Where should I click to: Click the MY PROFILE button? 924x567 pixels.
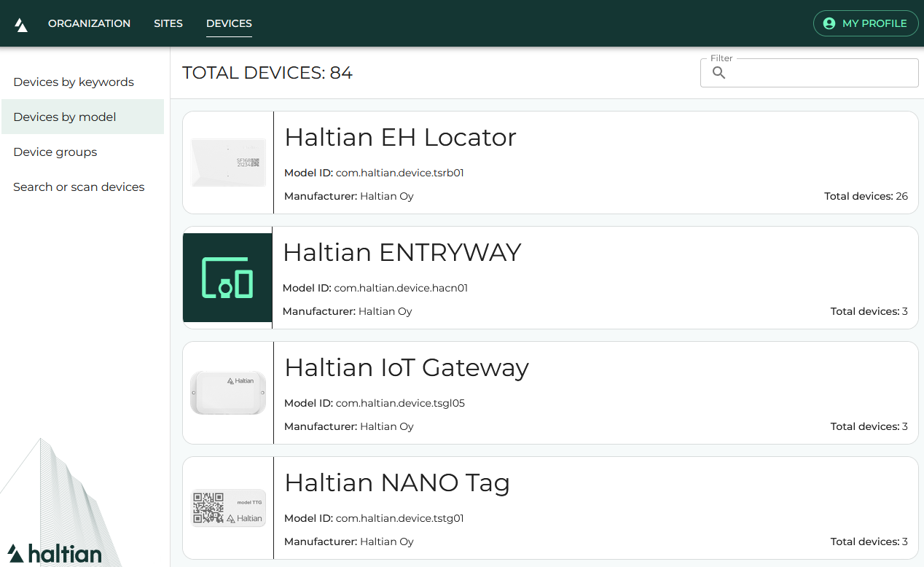tap(865, 23)
